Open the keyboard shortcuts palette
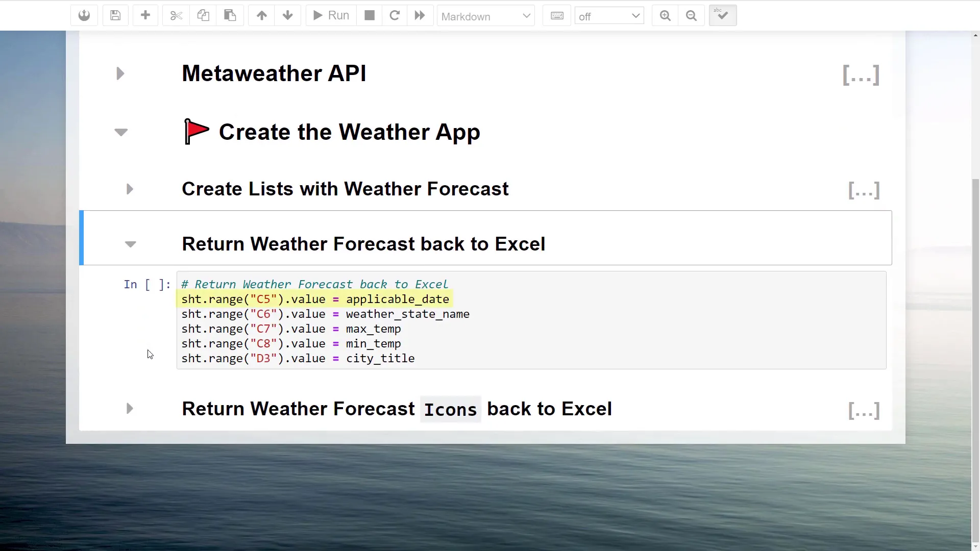This screenshot has width=980, height=551. pyautogui.click(x=556, y=15)
